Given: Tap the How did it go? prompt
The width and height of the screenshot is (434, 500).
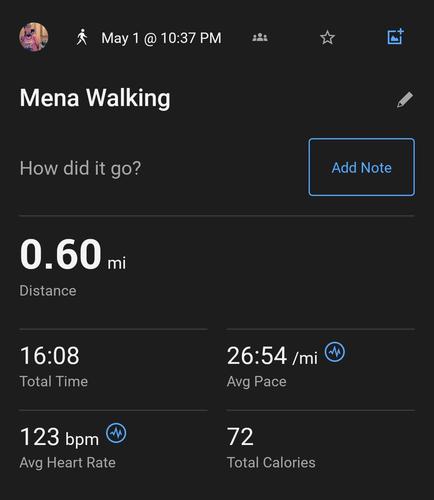Looking at the screenshot, I should point(80,168).
